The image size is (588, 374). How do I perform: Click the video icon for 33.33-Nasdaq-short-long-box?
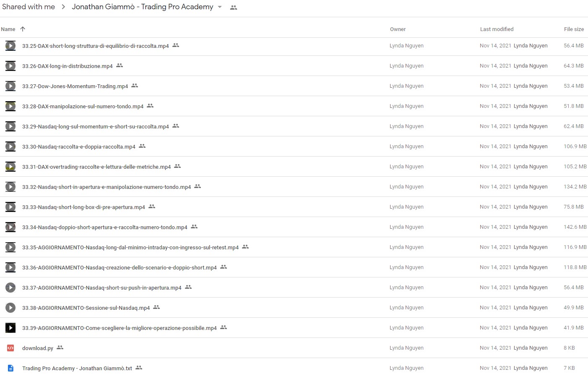(x=10, y=207)
